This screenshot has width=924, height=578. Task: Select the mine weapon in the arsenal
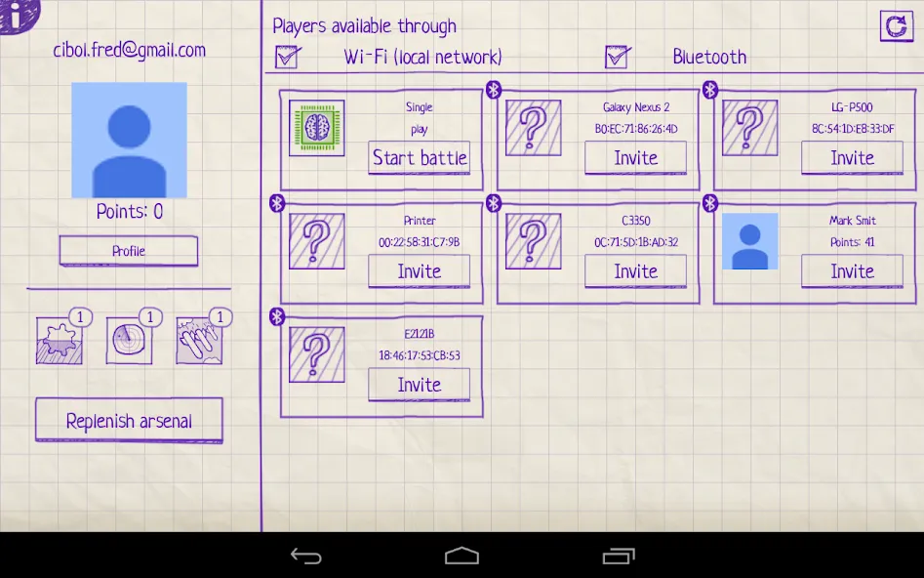click(59, 342)
